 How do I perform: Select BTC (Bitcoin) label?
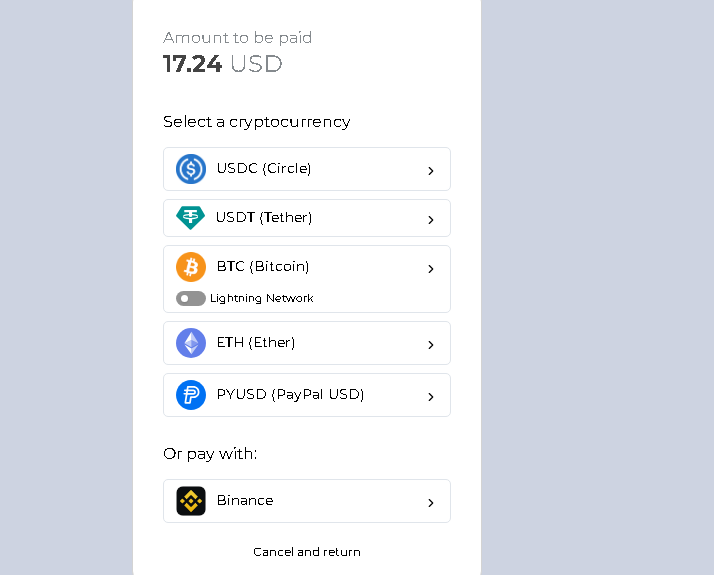click(x=263, y=266)
